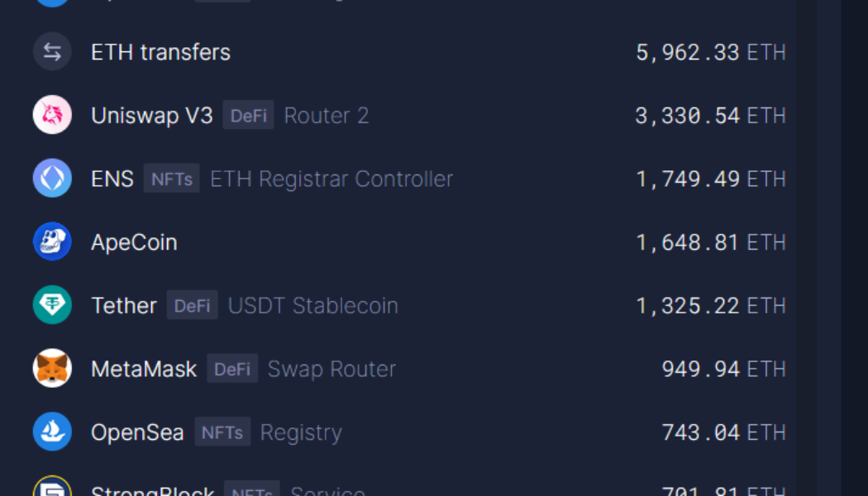Click the ETH transfers arrows icon
This screenshot has width=868, height=496.
click(52, 51)
